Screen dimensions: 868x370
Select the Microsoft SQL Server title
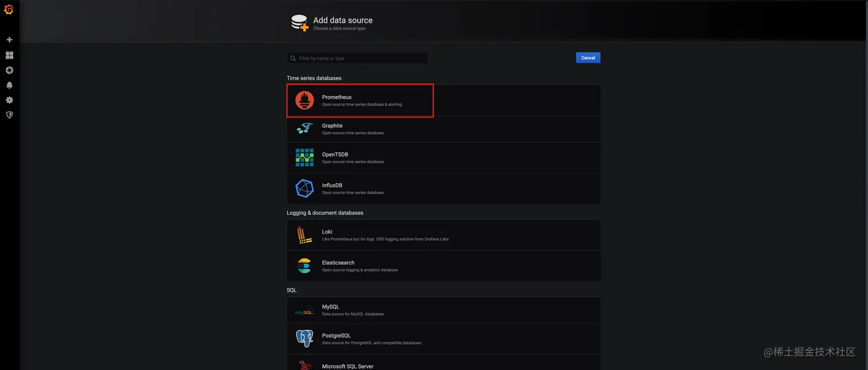[x=348, y=367]
